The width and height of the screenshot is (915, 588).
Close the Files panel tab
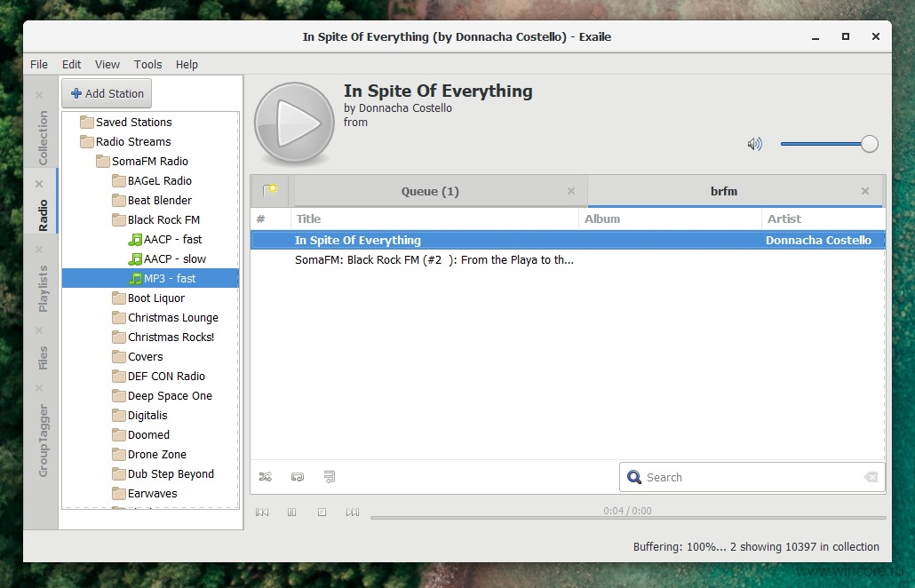click(39, 330)
